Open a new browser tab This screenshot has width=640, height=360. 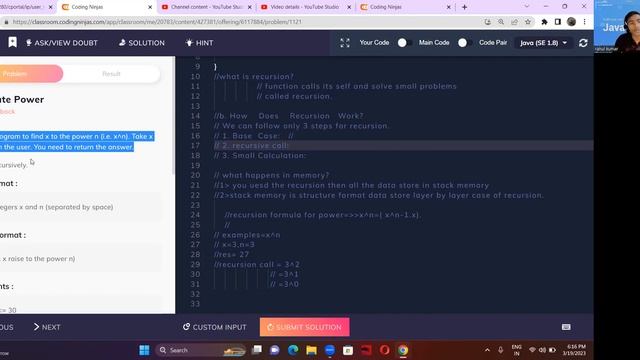(464, 7)
